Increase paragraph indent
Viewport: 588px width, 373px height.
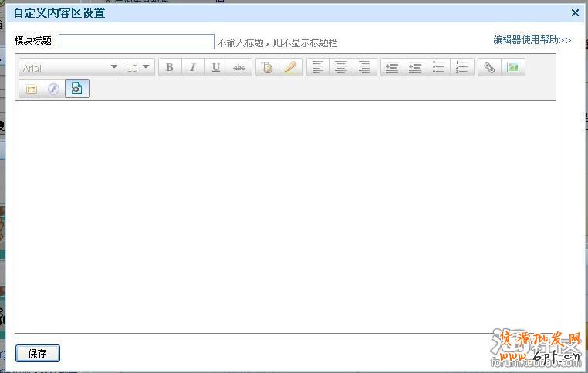[x=392, y=68]
